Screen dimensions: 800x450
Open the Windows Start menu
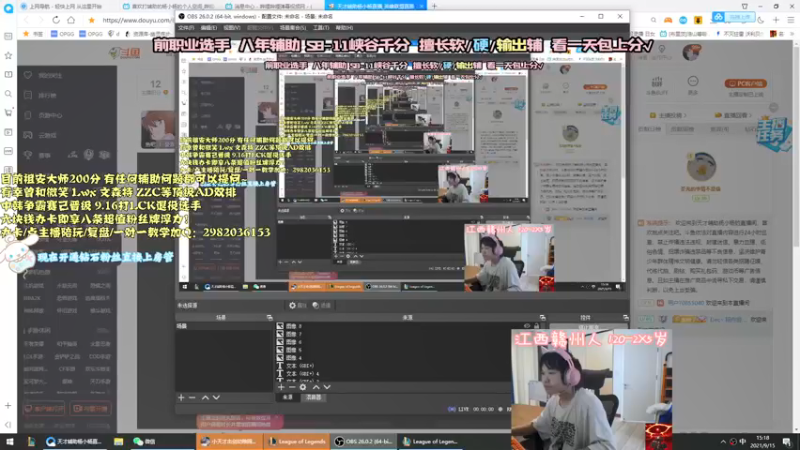[9, 441]
